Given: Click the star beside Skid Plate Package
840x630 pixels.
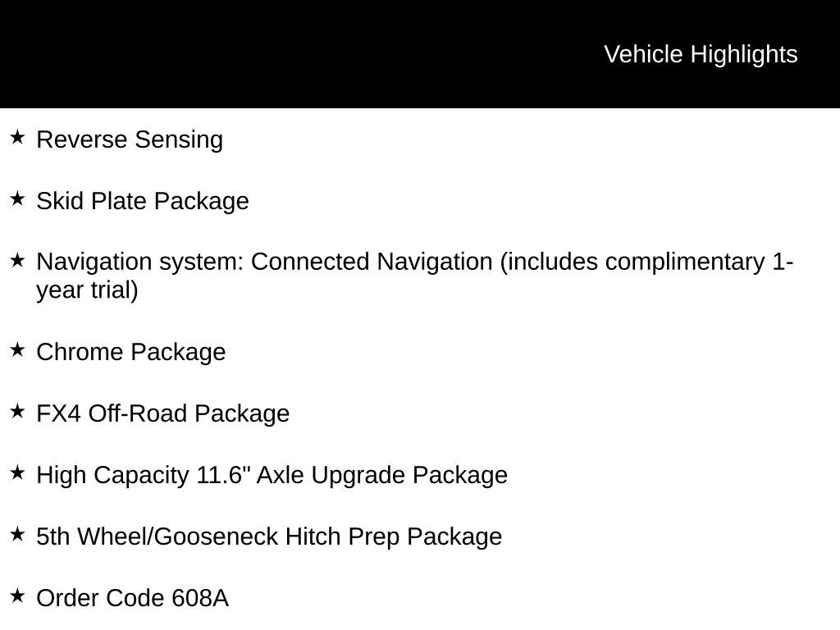Looking at the screenshot, I should tap(17, 199).
